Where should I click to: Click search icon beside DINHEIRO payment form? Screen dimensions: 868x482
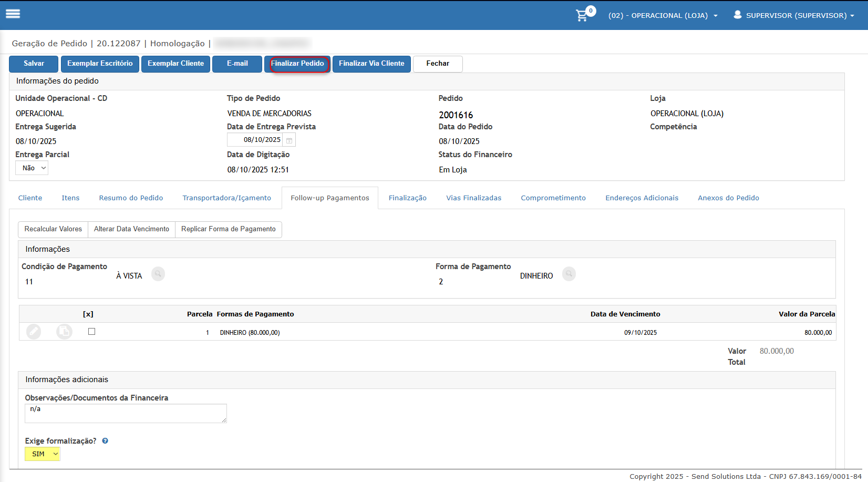coord(569,274)
